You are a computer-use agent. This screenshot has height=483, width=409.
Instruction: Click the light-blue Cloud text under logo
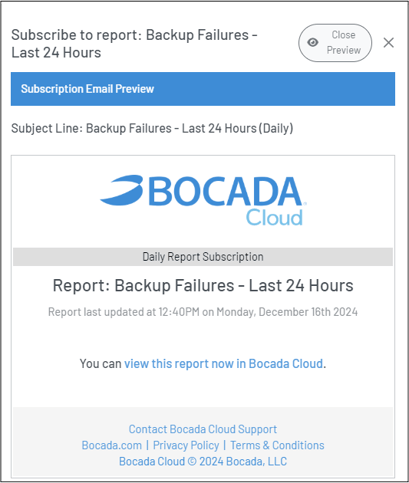click(x=274, y=218)
